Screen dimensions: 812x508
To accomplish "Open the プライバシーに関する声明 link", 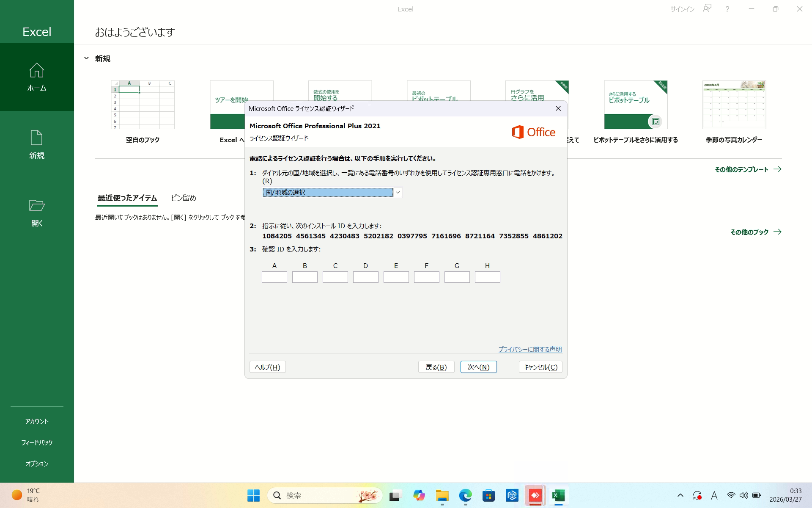I will click(x=529, y=349).
